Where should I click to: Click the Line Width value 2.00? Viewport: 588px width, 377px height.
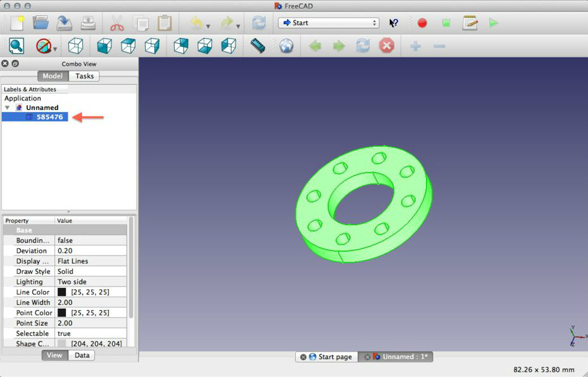(91, 302)
